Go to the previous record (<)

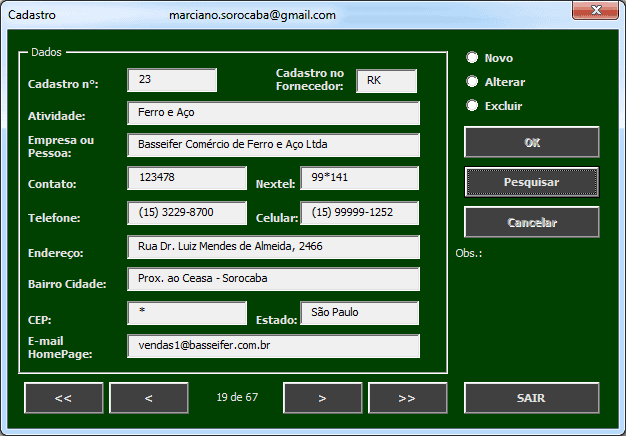point(148,398)
